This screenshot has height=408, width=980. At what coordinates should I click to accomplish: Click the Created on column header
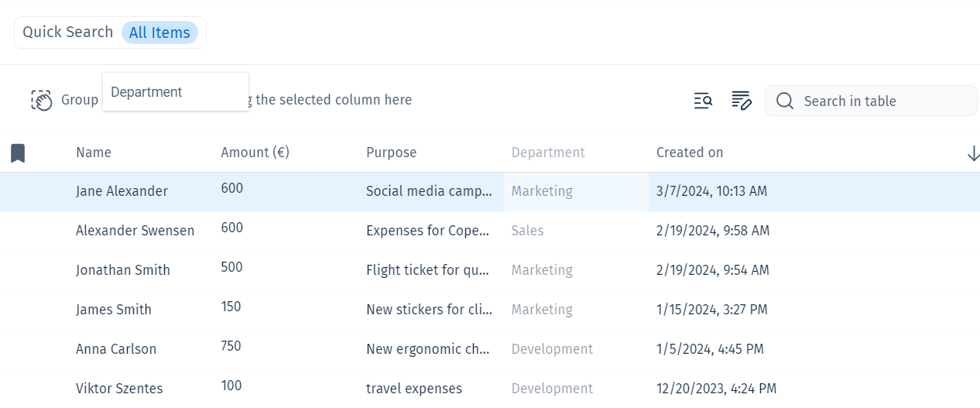690,153
